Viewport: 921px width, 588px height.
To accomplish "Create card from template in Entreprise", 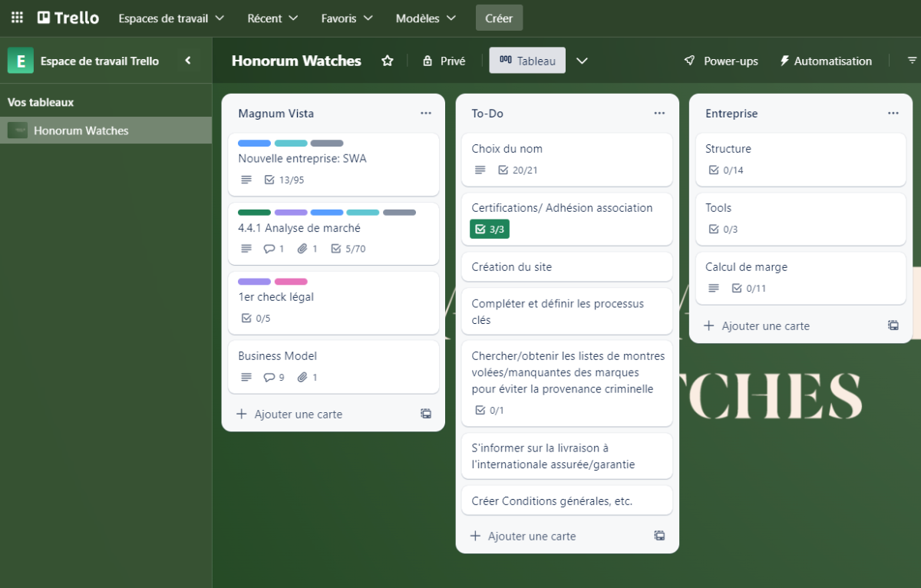I will point(893,325).
